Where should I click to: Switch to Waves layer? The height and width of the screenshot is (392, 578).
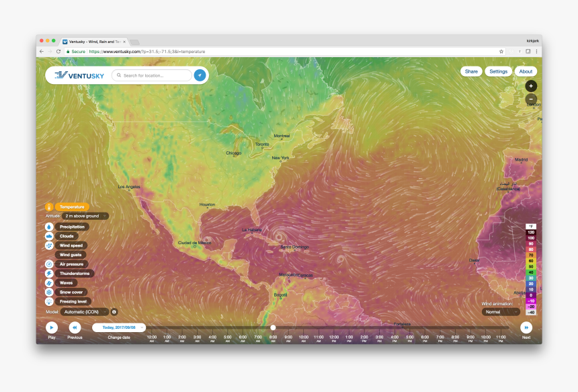coord(66,283)
